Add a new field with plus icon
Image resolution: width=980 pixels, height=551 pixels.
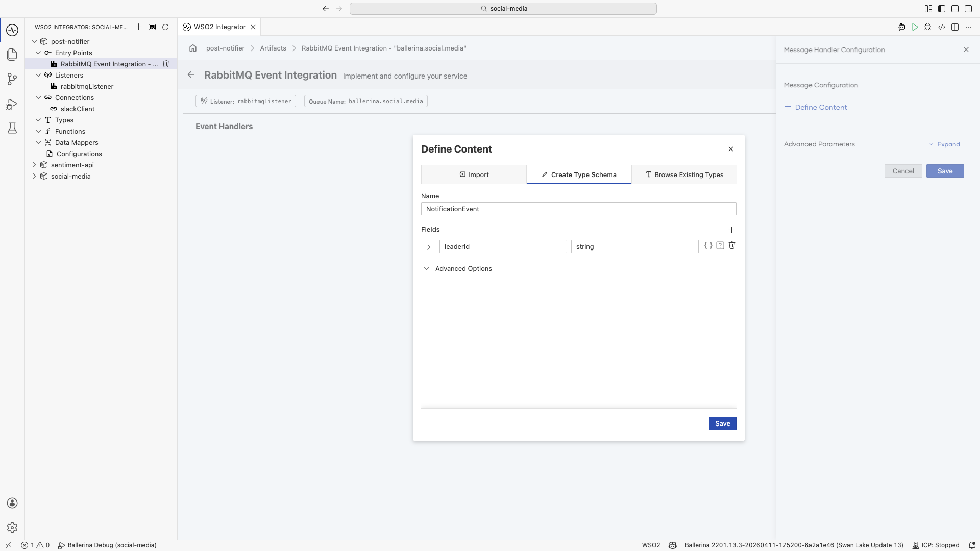pos(731,230)
